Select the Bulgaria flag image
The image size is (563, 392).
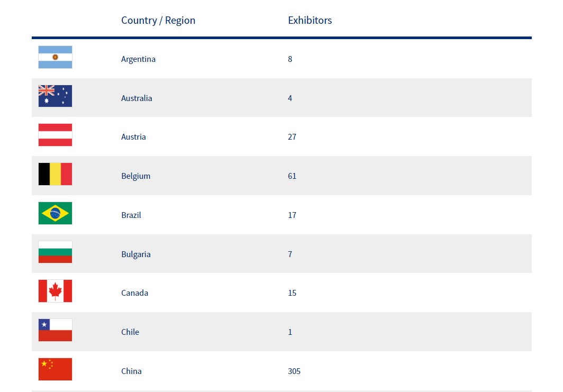click(55, 252)
